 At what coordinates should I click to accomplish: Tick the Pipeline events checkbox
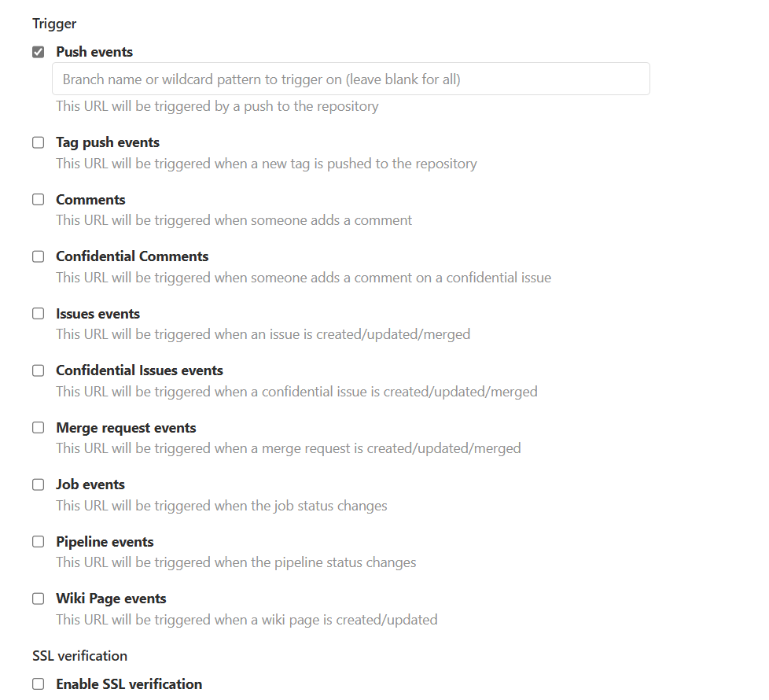[x=38, y=542]
